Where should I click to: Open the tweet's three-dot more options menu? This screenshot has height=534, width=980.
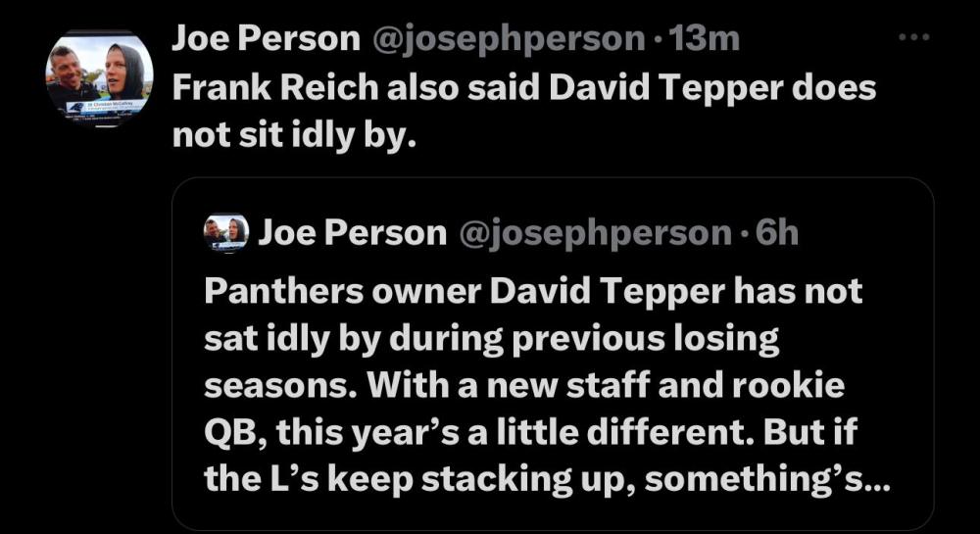pos(913,37)
